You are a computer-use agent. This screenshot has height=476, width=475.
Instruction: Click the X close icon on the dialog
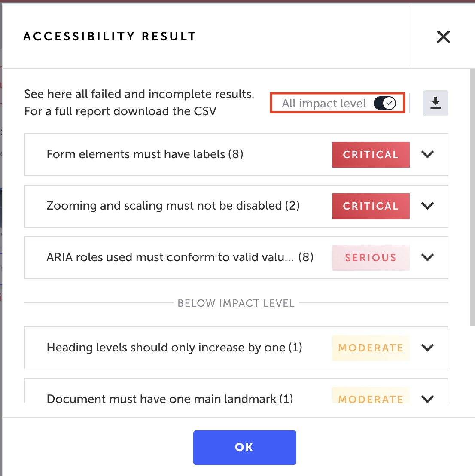(443, 37)
